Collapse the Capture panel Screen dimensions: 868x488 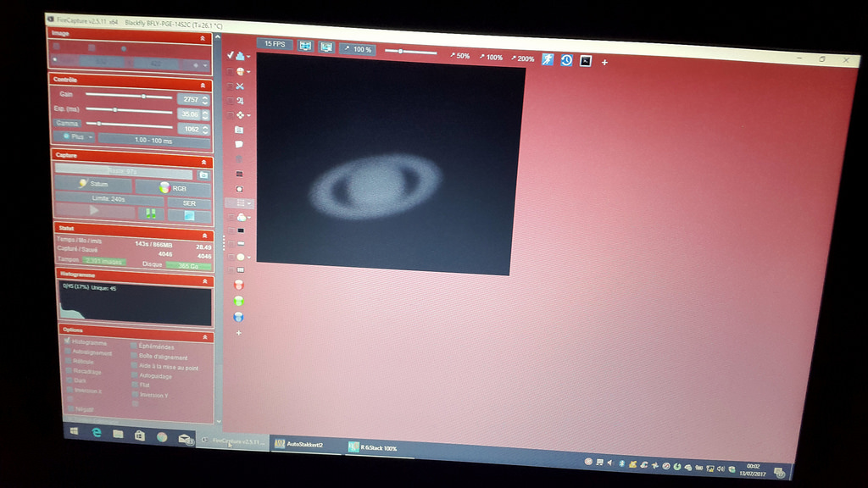click(x=203, y=162)
